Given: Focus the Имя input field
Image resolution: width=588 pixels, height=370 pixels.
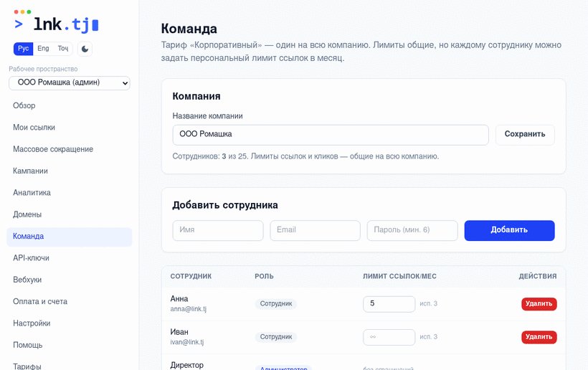Looking at the screenshot, I should pos(218,230).
